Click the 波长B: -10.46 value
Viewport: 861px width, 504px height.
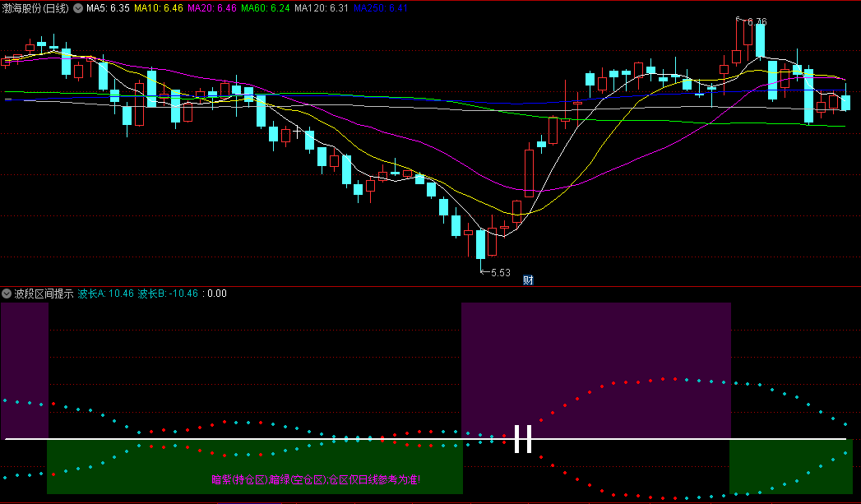point(168,294)
